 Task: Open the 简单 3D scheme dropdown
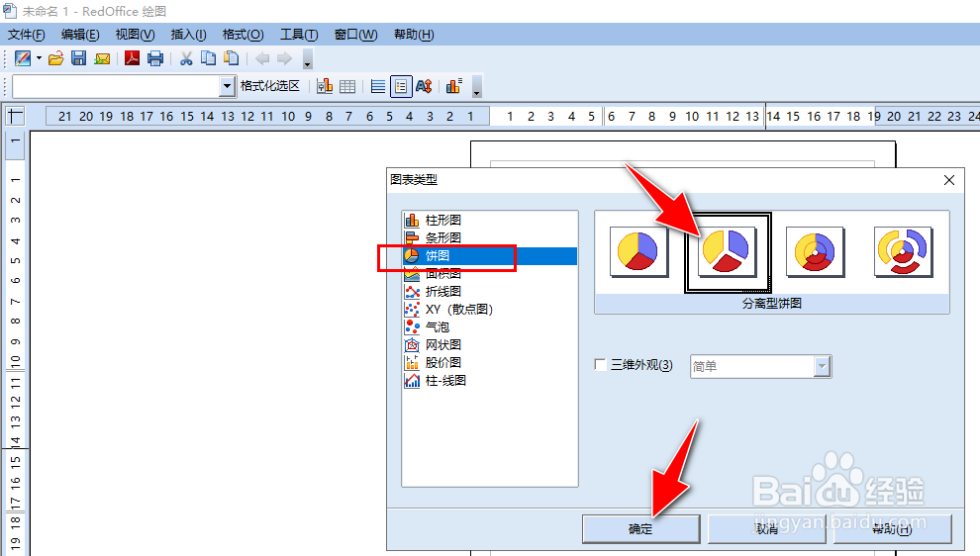[x=823, y=366]
